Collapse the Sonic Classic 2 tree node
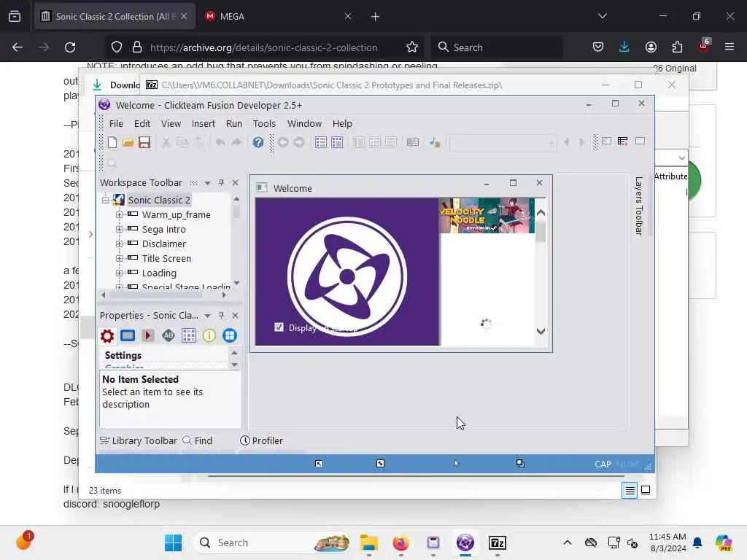Viewport: 747px width, 560px height. pyautogui.click(x=105, y=200)
